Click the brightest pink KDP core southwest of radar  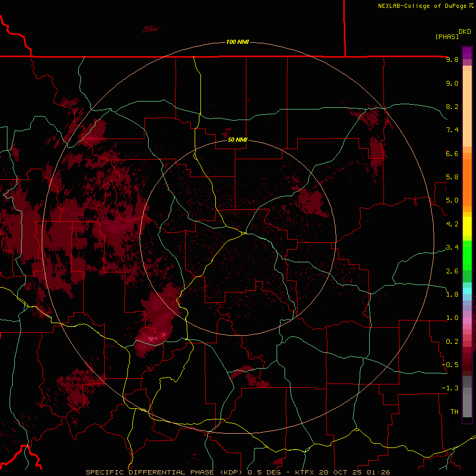(151, 338)
